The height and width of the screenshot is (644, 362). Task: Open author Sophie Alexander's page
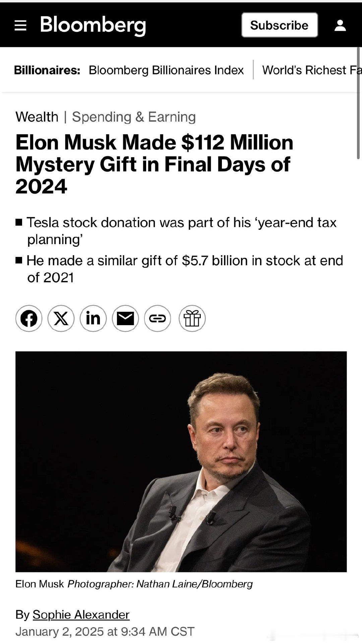80,615
